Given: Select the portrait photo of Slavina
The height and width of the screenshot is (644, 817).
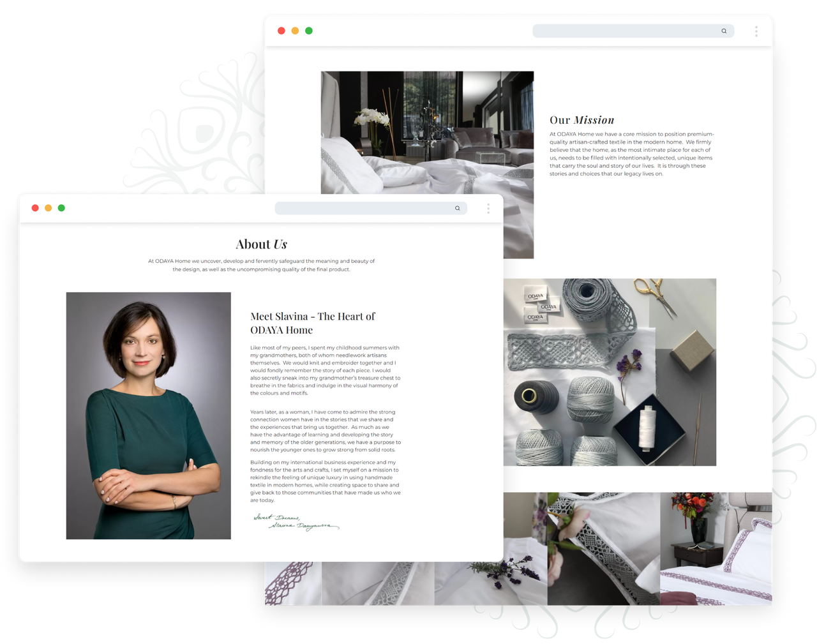Looking at the screenshot, I should click(149, 416).
